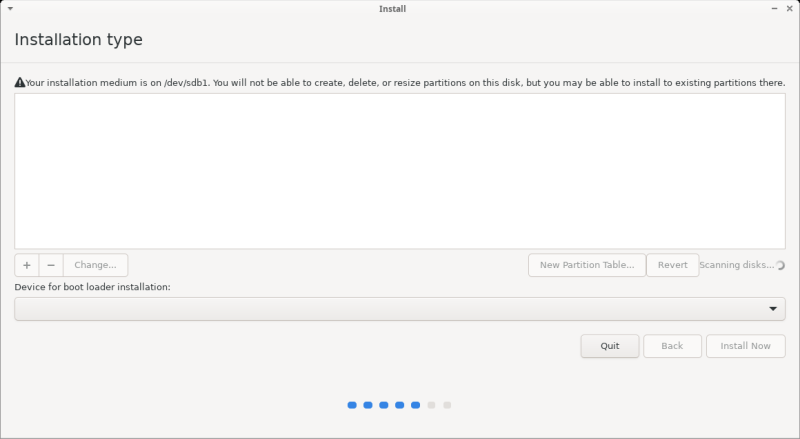This screenshot has width=800, height=439.
Task: Click the Revert button
Action: coord(672,265)
